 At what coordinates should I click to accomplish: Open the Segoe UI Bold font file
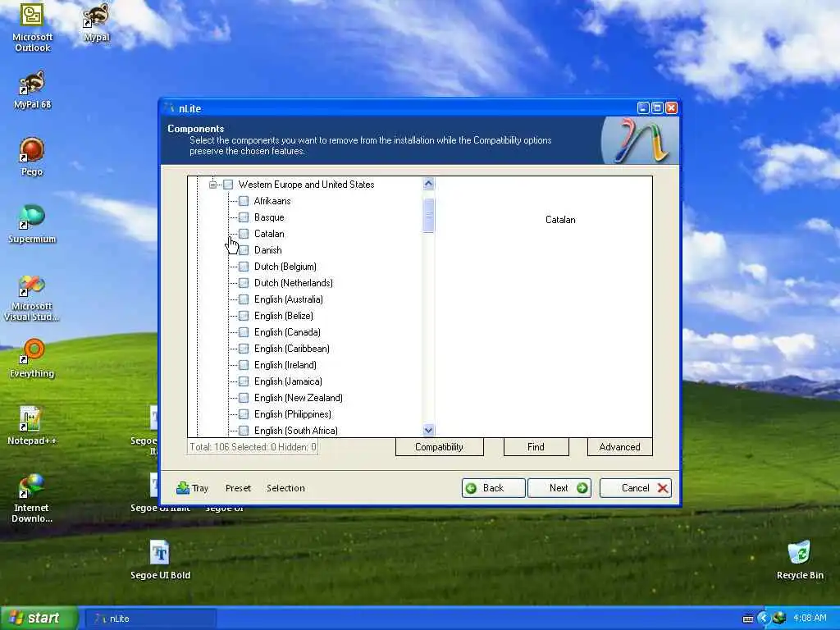tap(160, 559)
